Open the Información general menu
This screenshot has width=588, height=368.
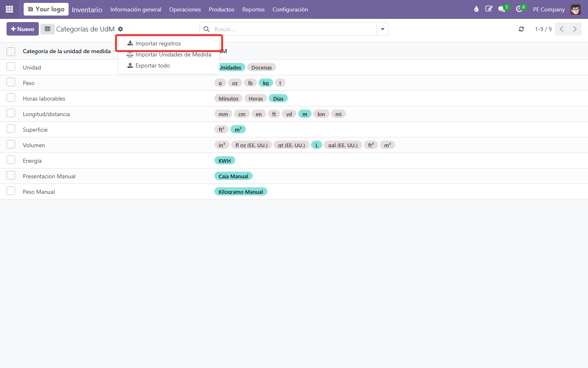click(x=136, y=9)
